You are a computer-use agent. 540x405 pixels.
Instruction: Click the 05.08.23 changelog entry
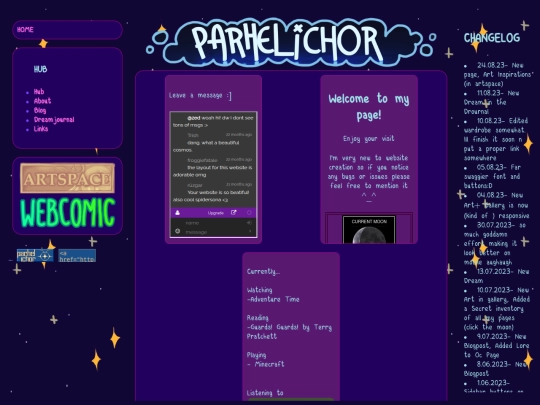492,176
